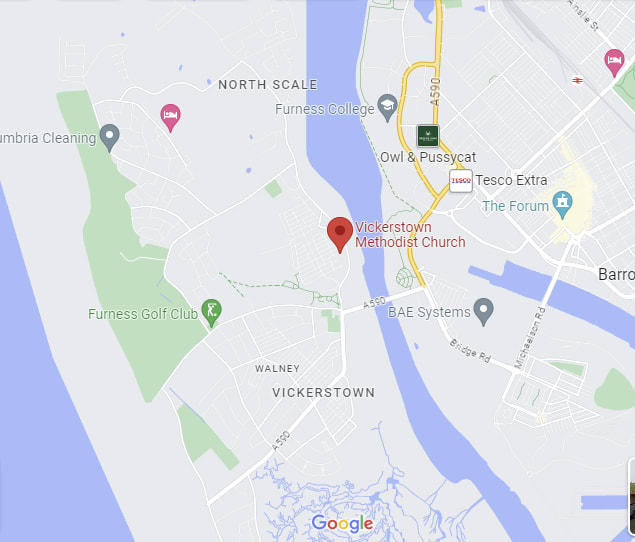This screenshot has height=542, width=635.
Task: Click the Furness College text label
Action: point(324,109)
